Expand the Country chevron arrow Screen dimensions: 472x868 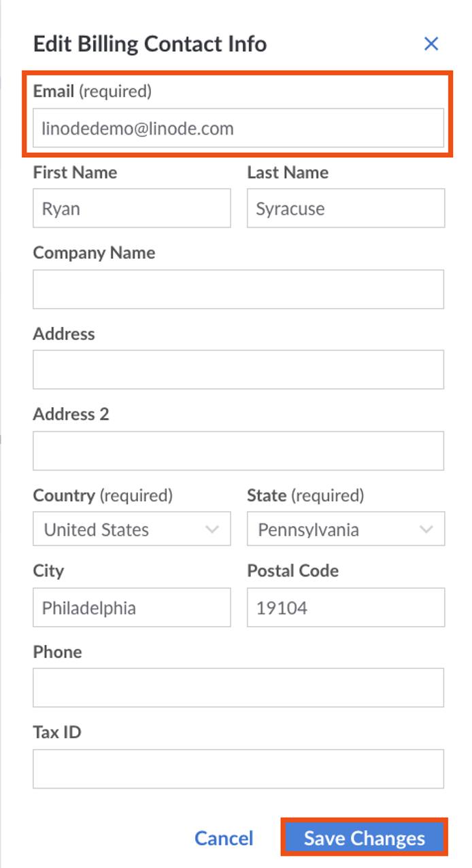[x=212, y=530]
